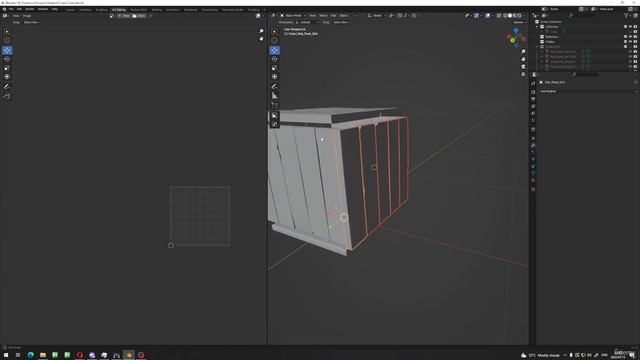Image resolution: width=640 pixels, height=360 pixels.
Task: Select the Scale tool in UV editor
Action: (7, 68)
